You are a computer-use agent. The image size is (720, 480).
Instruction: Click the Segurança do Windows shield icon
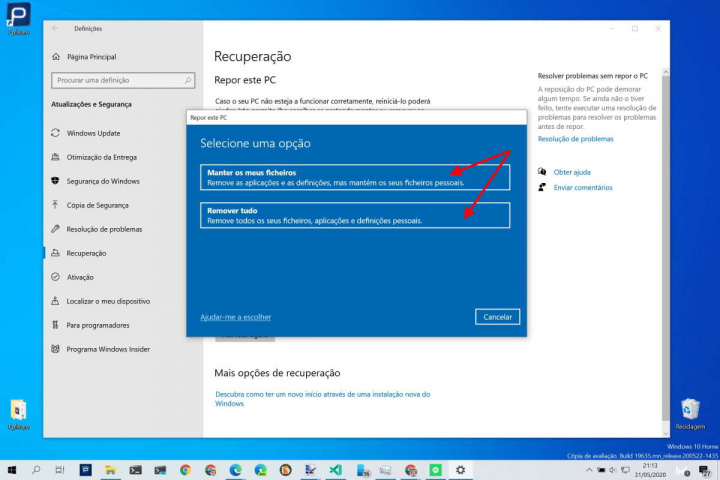click(56, 181)
